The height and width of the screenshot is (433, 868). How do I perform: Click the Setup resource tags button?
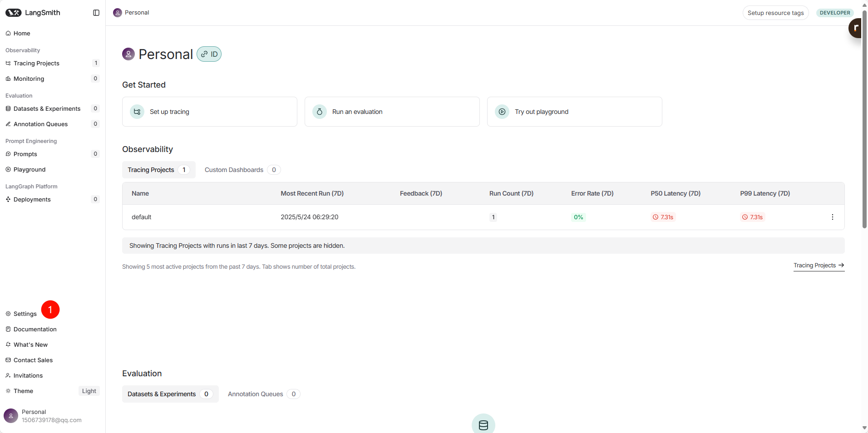click(775, 13)
